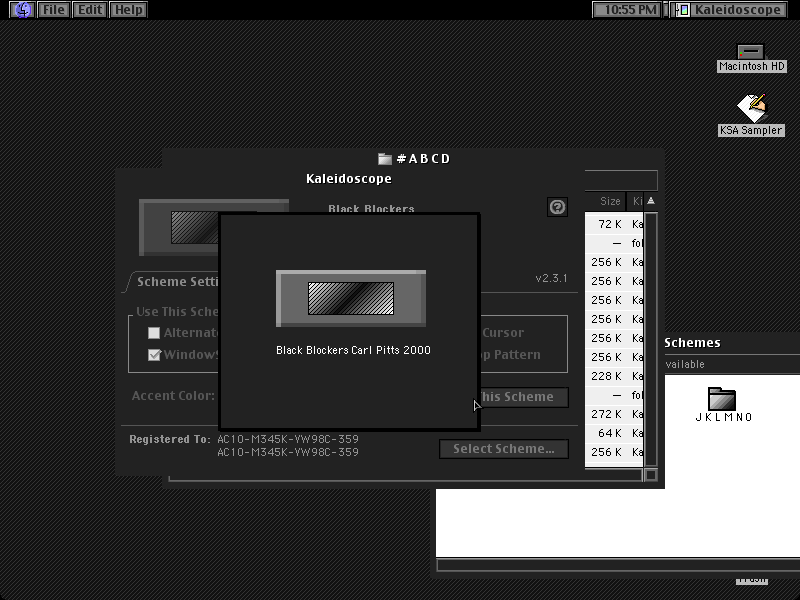Click the horizontal scrollbar of Schemes window
800x600 pixels.
pyautogui.click(x=618, y=565)
